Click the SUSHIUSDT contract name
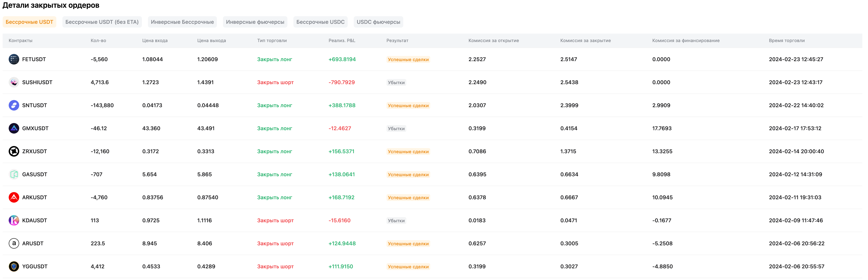 (x=37, y=82)
